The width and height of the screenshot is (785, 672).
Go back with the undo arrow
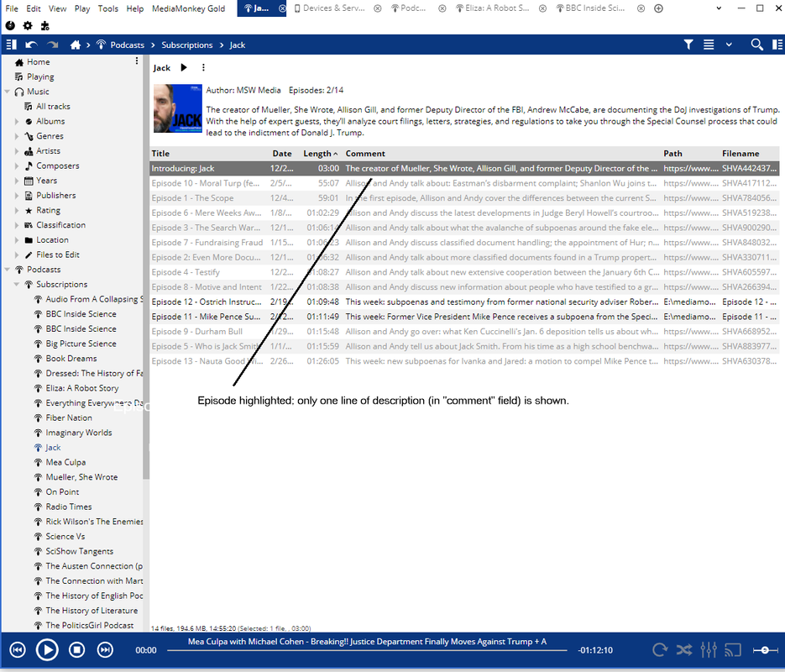pyautogui.click(x=32, y=45)
